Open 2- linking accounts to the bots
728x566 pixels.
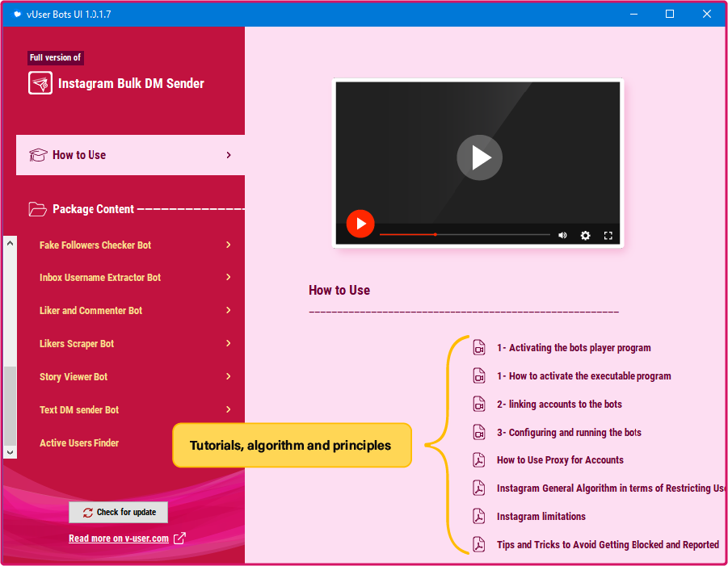tap(559, 404)
